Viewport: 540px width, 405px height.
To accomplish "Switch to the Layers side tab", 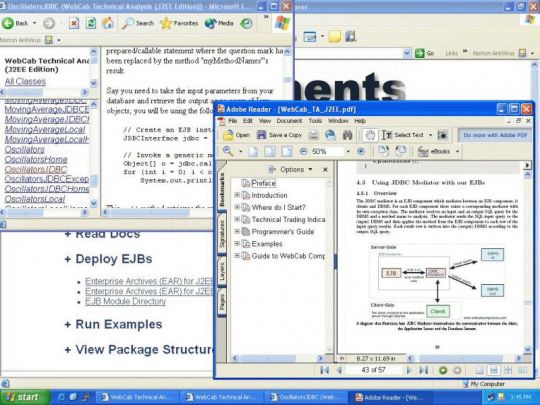I will point(222,271).
